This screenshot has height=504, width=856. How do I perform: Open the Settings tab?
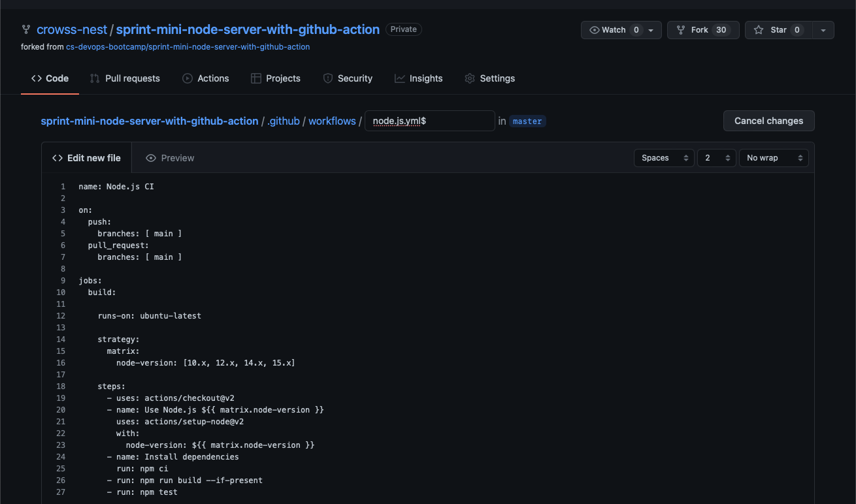[x=490, y=78]
